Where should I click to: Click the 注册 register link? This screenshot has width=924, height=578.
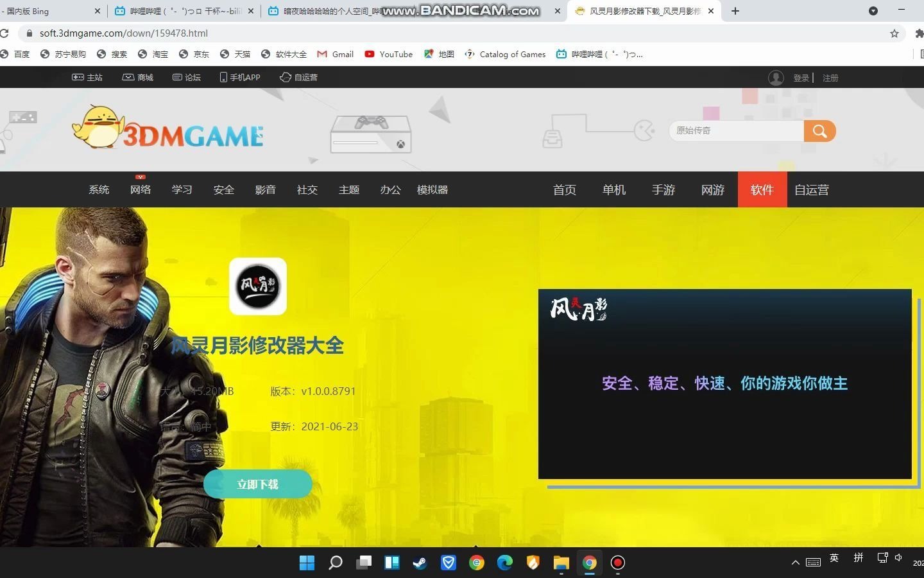point(831,78)
